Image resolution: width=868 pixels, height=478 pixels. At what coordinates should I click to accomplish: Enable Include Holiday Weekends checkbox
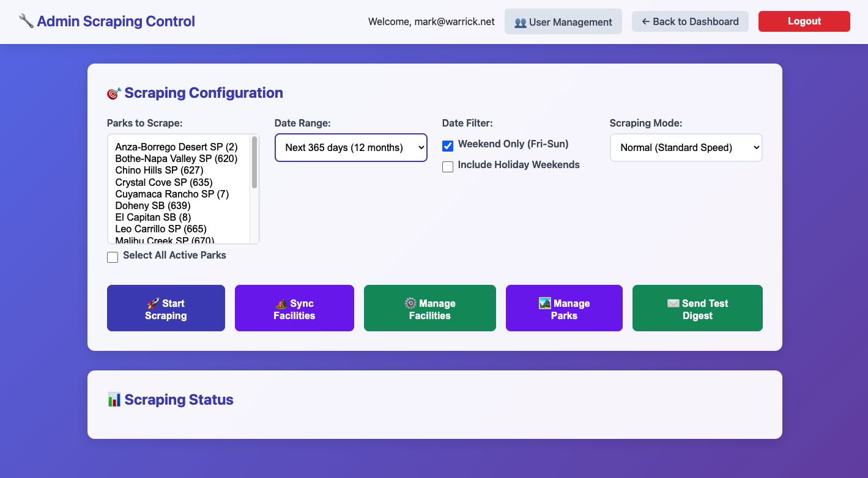(448, 167)
